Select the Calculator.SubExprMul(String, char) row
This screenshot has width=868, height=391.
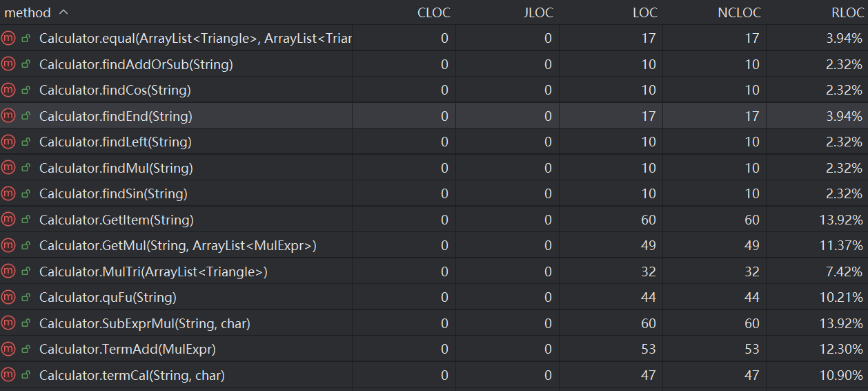tap(145, 323)
